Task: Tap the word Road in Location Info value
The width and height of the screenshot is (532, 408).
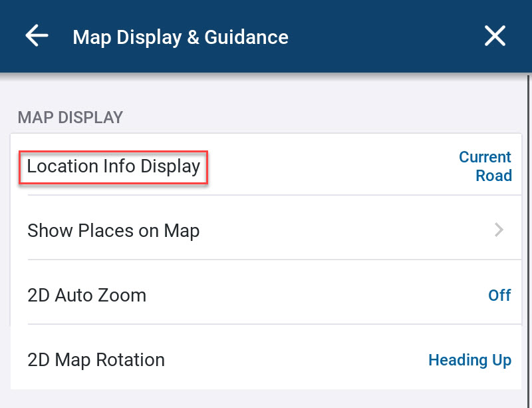Action: 493,176
